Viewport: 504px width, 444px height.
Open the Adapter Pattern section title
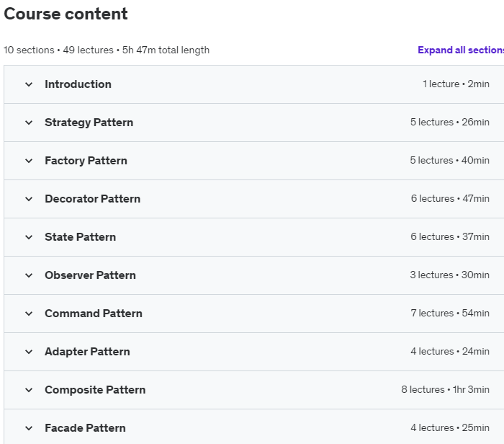[87, 352]
